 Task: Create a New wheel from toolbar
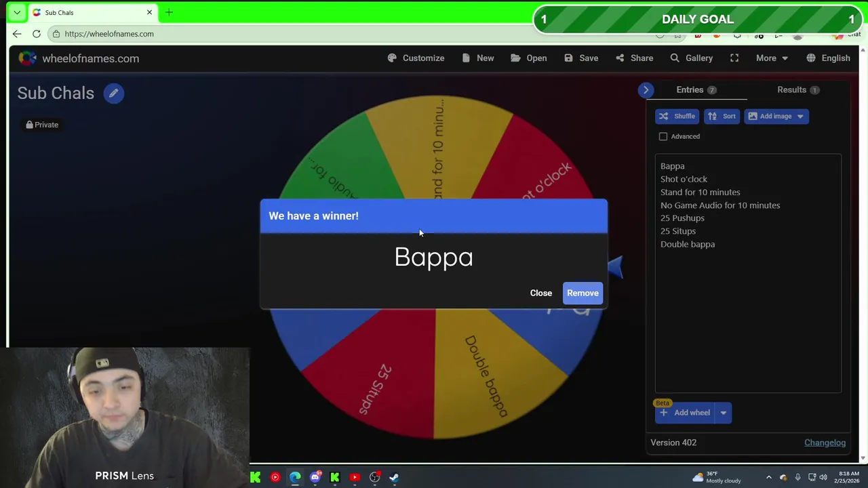pyautogui.click(x=477, y=58)
